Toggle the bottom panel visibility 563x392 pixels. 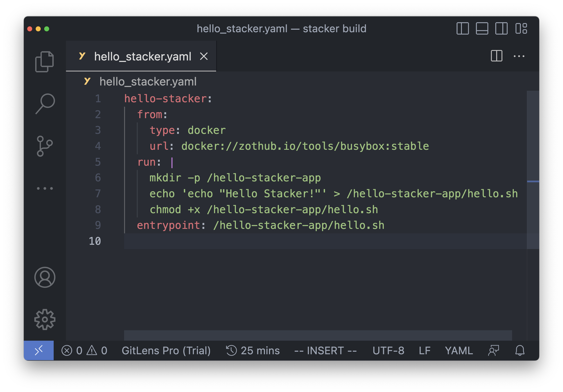(482, 28)
